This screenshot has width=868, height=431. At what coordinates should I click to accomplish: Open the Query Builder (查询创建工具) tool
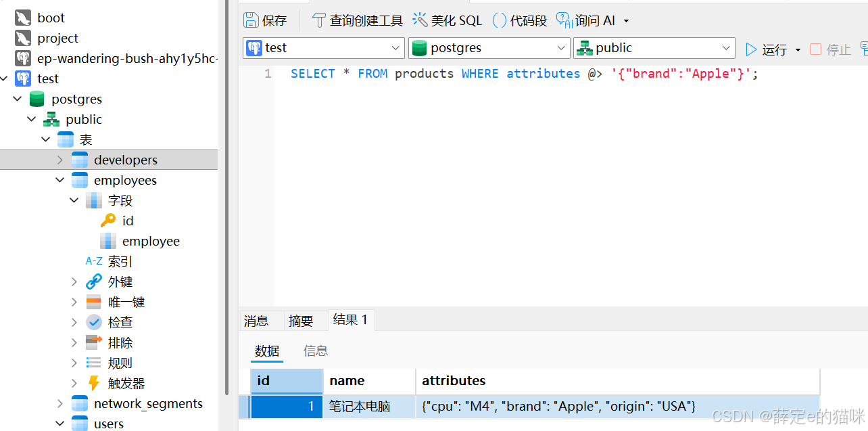357,20
